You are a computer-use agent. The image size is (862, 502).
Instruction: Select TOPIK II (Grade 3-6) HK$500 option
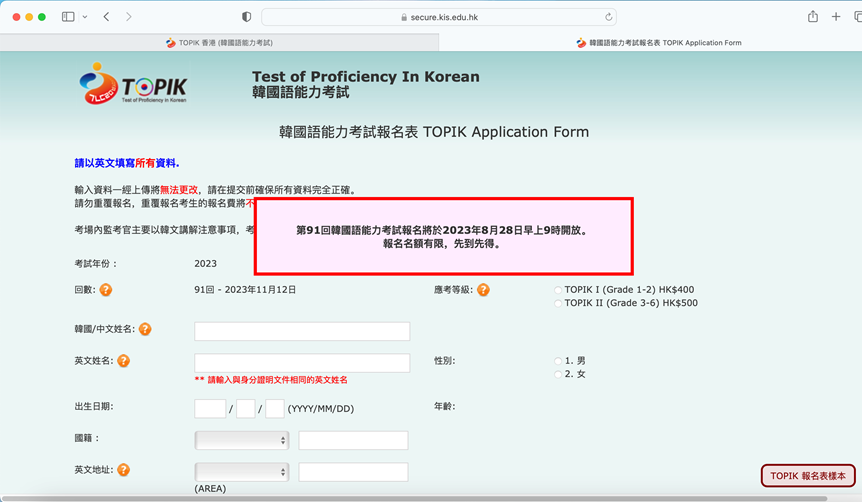558,304
